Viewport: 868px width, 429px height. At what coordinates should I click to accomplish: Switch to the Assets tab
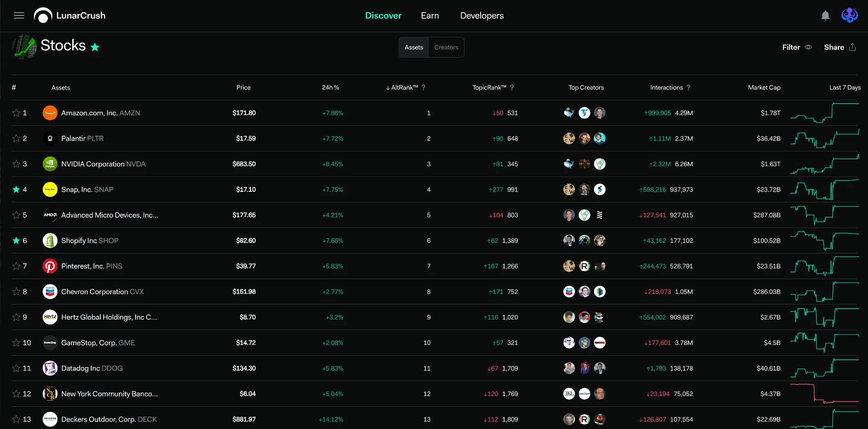(x=414, y=47)
